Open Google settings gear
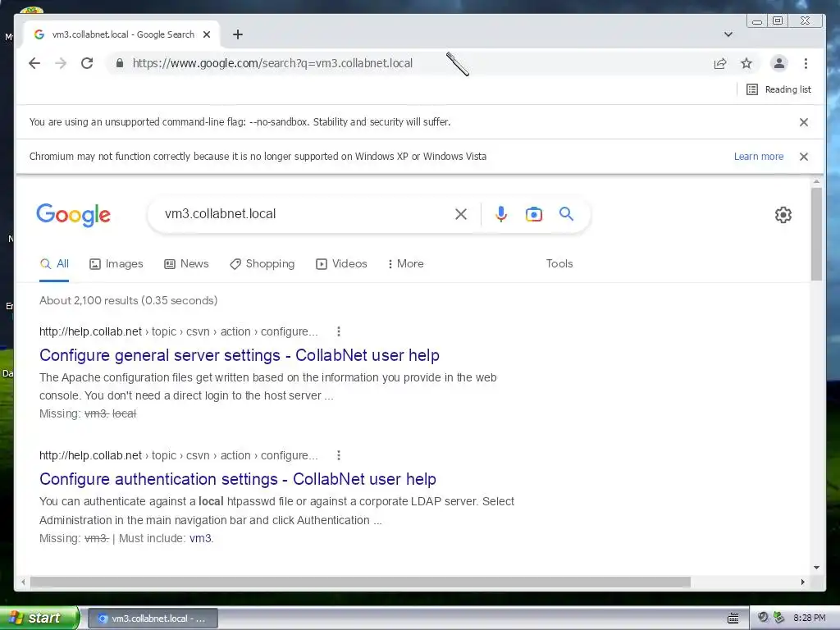This screenshot has height=630, width=840. [783, 215]
